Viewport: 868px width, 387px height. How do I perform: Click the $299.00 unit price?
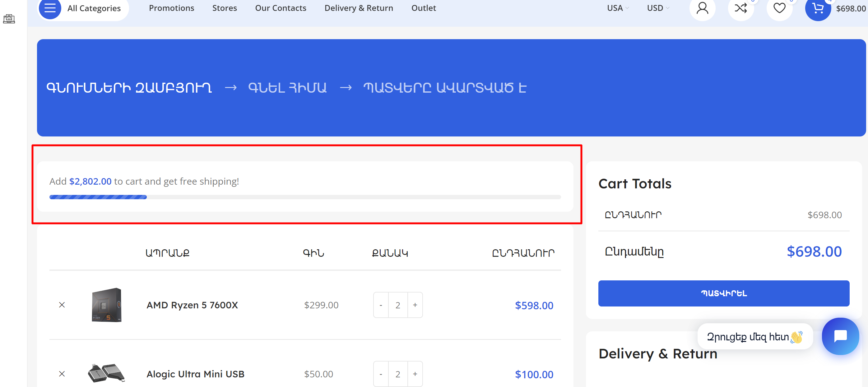321,305
